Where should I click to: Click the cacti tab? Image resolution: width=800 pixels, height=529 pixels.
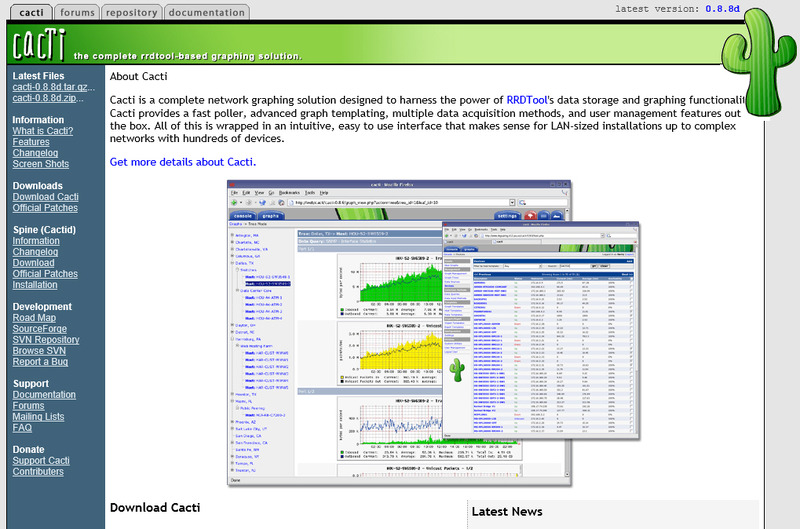click(x=28, y=13)
